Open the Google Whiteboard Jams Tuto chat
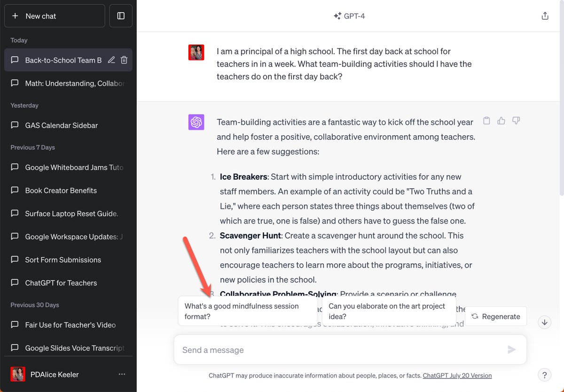The image size is (564, 392). point(68,167)
